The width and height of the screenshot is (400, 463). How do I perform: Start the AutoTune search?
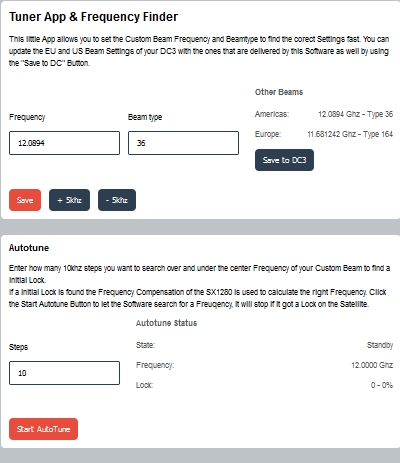(x=43, y=429)
